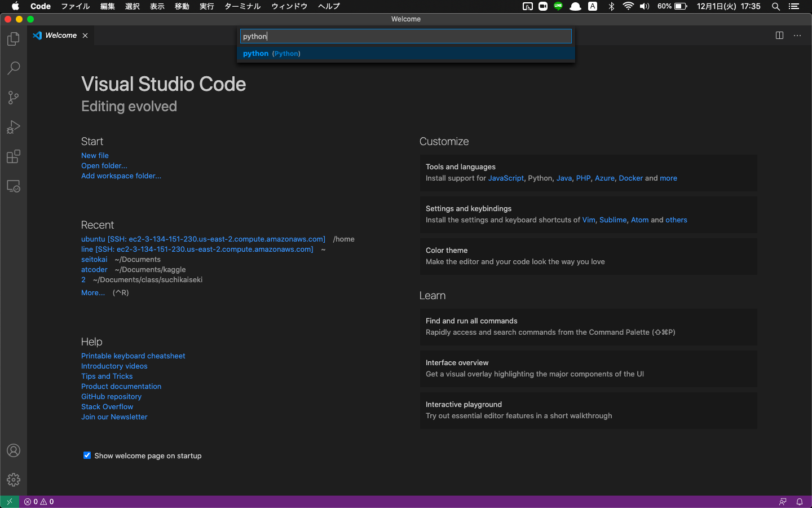The width and height of the screenshot is (812, 508).
Task: Install Docker support link
Action: (630, 178)
